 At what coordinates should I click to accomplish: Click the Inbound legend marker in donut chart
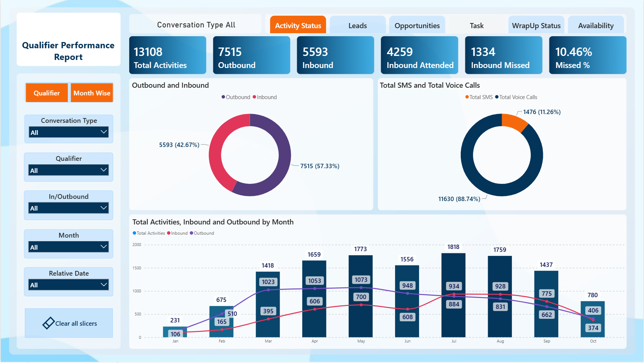point(254,97)
